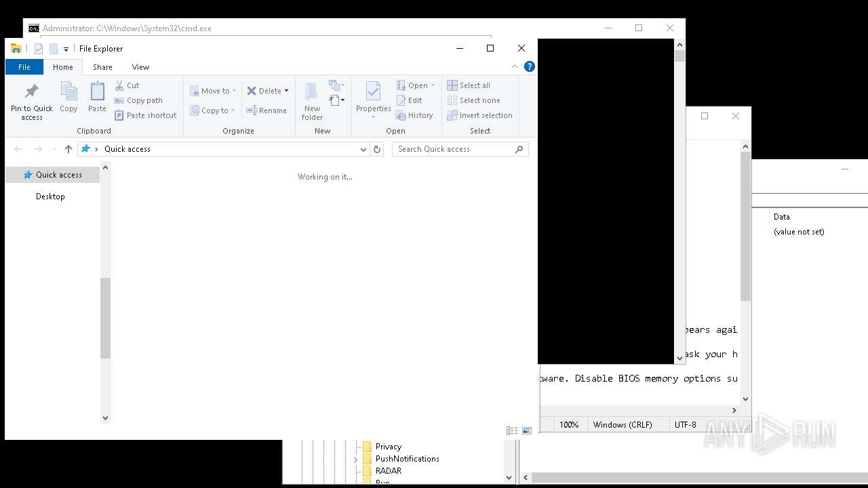
Task: Click navigation pane scrollbar thumb
Action: click(105, 318)
